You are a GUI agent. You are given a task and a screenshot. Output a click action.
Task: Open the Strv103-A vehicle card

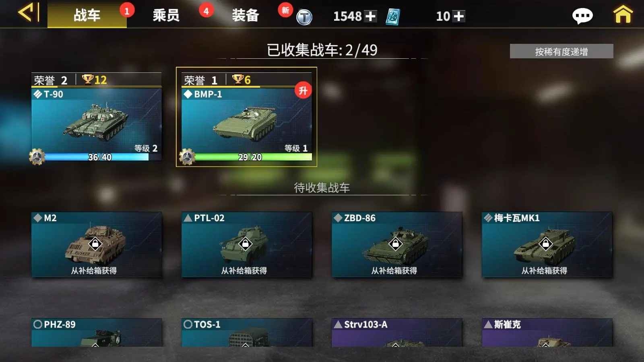[397, 333]
